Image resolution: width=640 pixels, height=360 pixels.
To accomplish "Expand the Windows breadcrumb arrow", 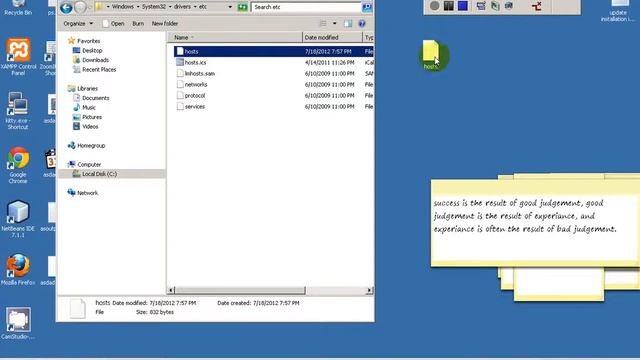I will tap(138, 7).
